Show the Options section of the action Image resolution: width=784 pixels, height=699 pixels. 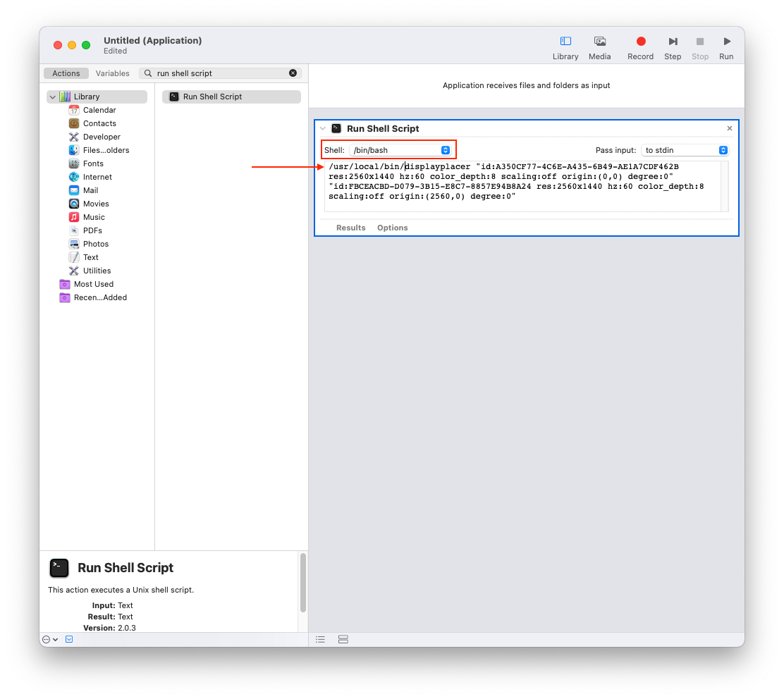pos(393,228)
